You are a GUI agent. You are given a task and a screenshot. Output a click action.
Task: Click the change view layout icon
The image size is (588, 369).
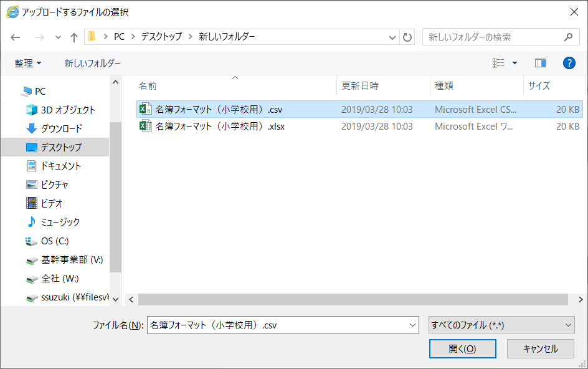(x=498, y=63)
